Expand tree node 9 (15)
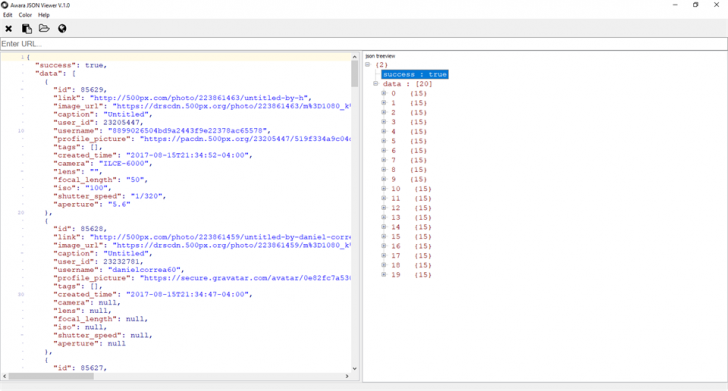This screenshot has width=728, height=391. click(x=384, y=179)
